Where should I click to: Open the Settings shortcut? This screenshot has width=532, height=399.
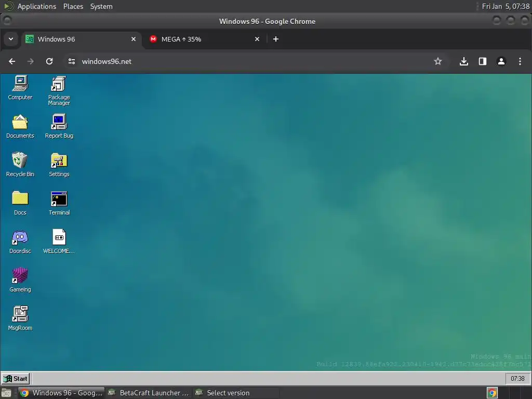point(59,165)
